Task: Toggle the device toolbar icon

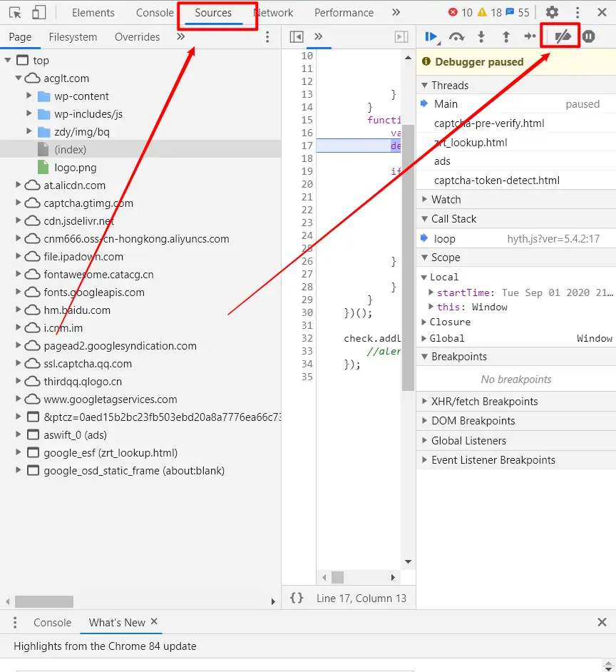Action: click(x=37, y=12)
